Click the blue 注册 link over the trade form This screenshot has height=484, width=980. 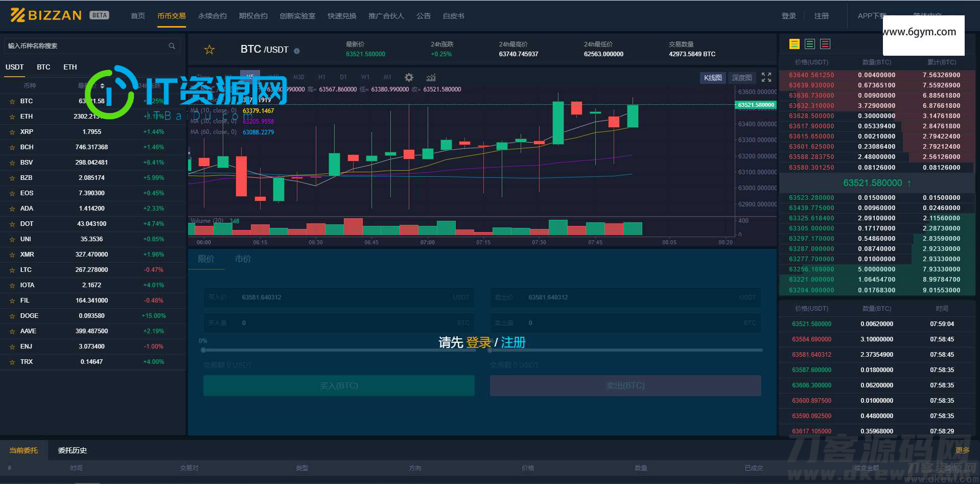click(x=513, y=342)
